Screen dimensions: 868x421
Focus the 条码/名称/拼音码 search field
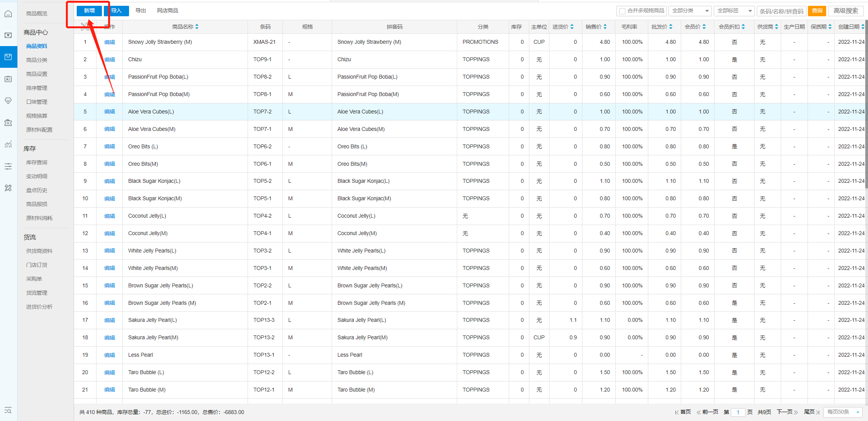coord(781,11)
